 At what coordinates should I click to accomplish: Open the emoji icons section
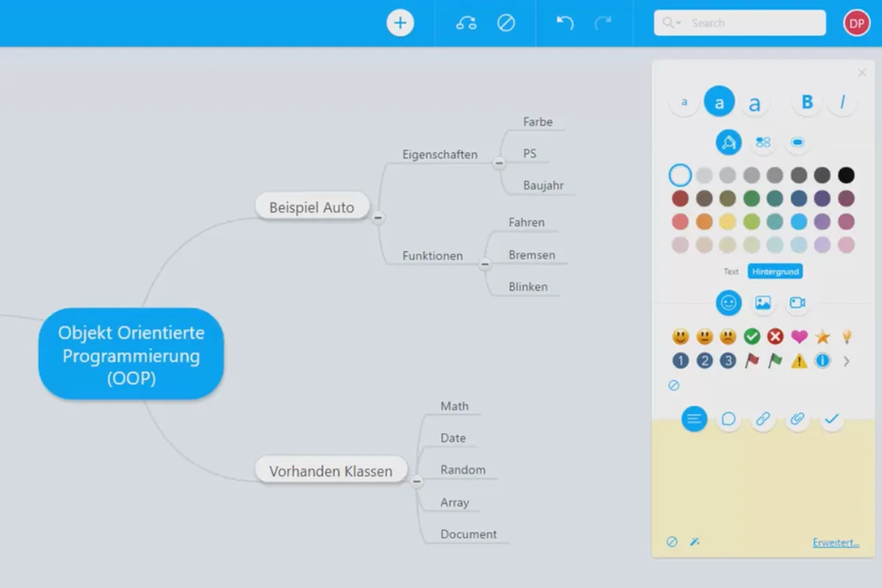[x=728, y=302]
